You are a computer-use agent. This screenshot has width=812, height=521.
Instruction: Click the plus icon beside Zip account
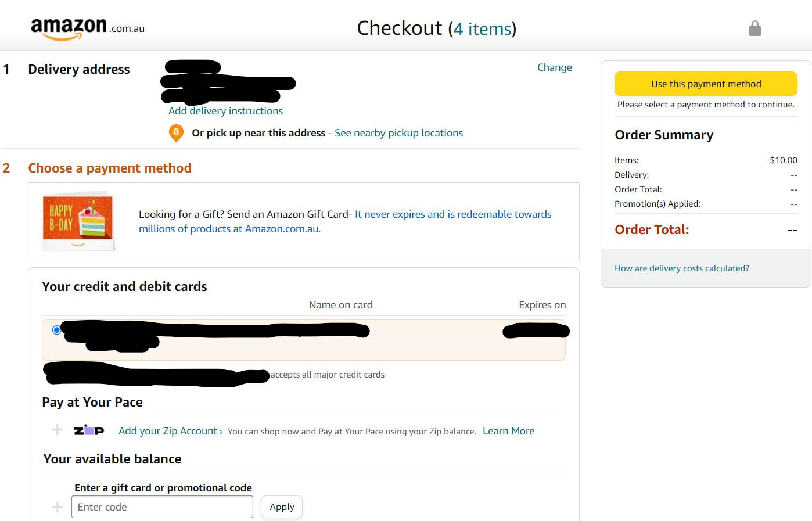point(58,430)
